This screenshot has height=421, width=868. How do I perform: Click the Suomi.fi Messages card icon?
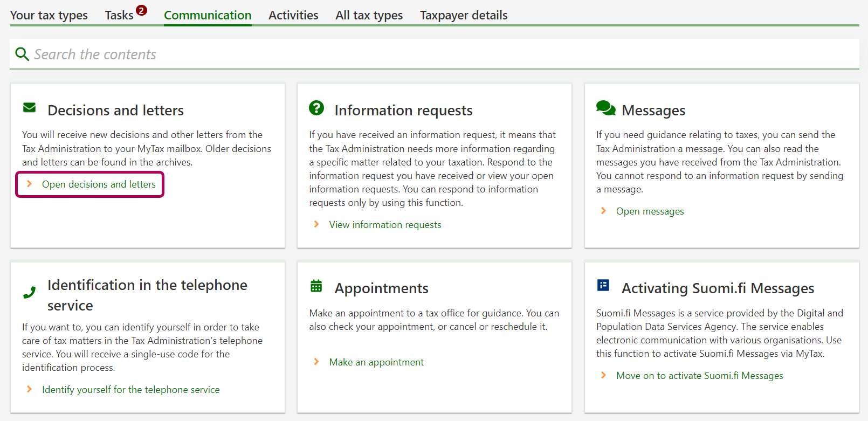click(603, 285)
